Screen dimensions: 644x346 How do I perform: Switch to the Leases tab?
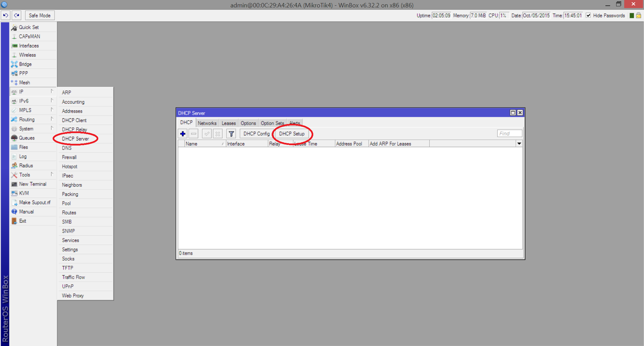tap(229, 123)
